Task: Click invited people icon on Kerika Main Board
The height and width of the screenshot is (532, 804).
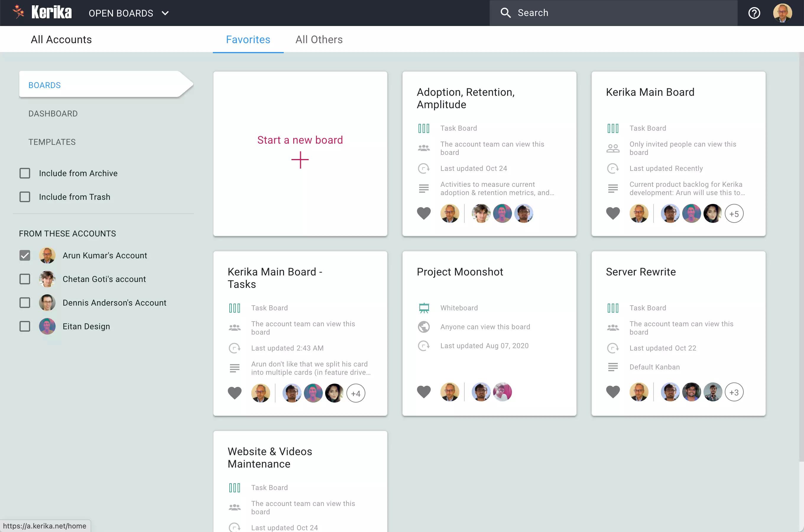Action: (613, 148)
